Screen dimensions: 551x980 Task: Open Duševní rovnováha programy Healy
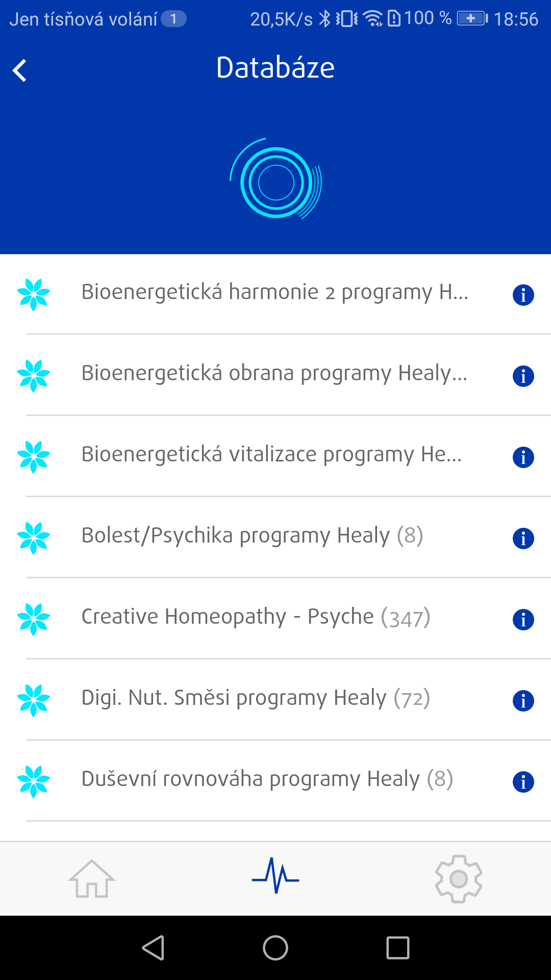pyautogui.click(x=267, y=779)
